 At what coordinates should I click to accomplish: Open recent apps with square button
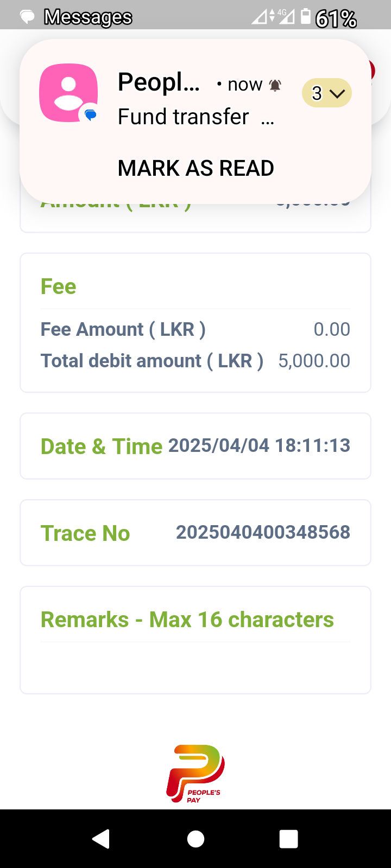[288, 839]
